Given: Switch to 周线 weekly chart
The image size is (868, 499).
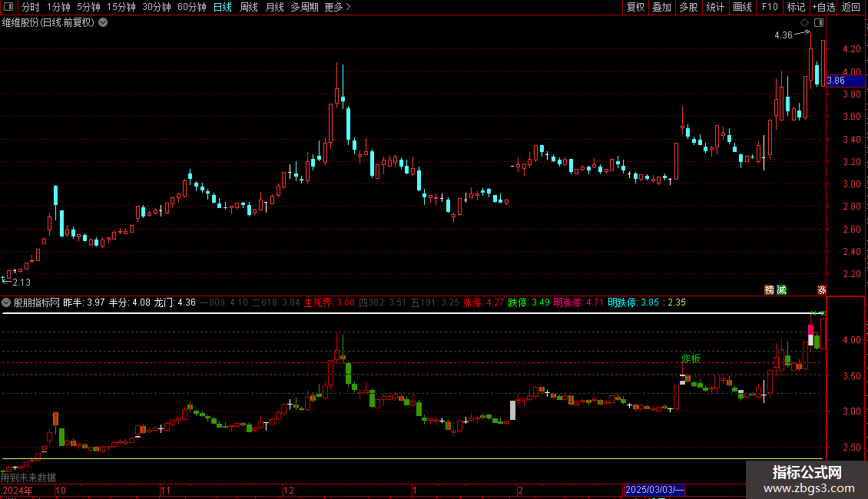Looking at the screenshot, I should click(249, 7).
